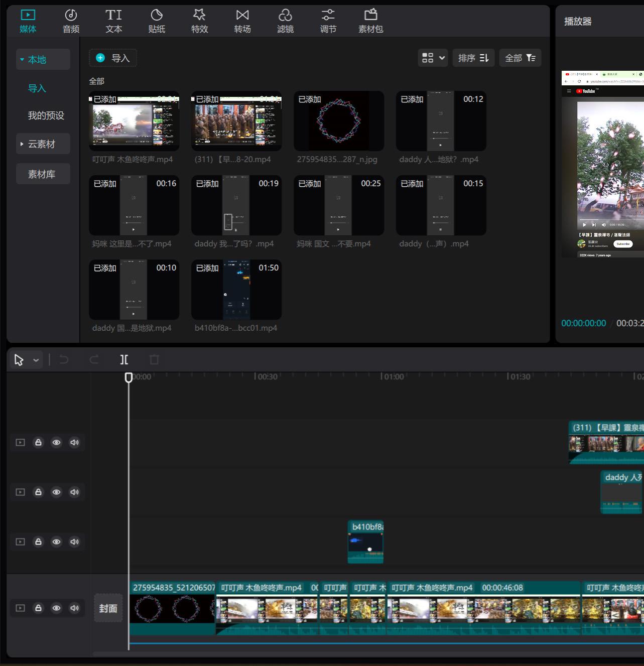Lock the main track beside 封面
644x666 pixels.
point(38,608)
